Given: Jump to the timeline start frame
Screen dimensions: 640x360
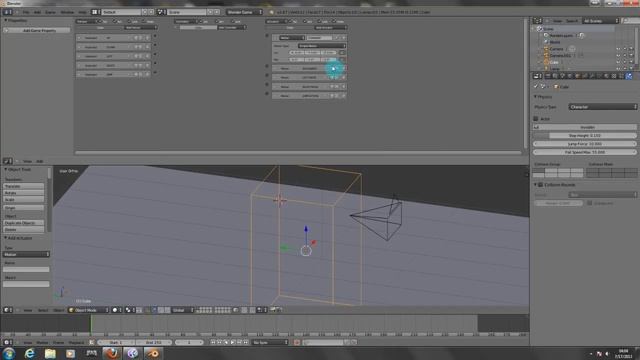Looking at the screenshot, I should 213,342.
